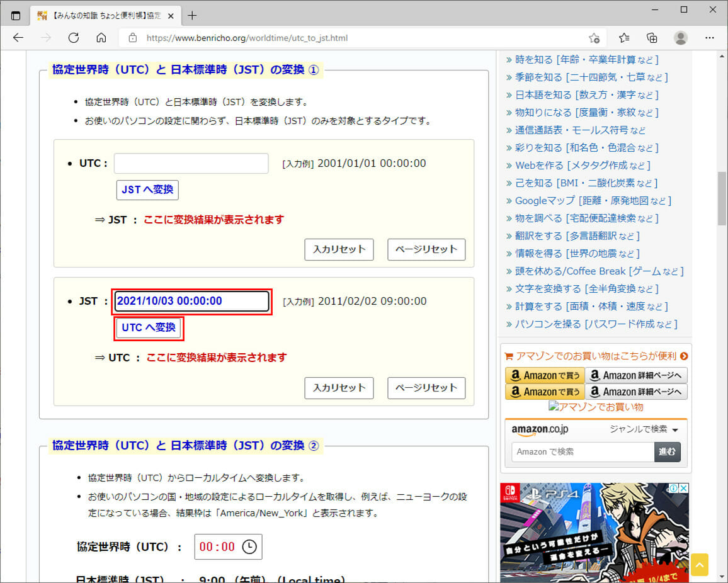Screen dimensions: 728x583
Task: Close the current benricho tab
Action: tap(171, 16)
